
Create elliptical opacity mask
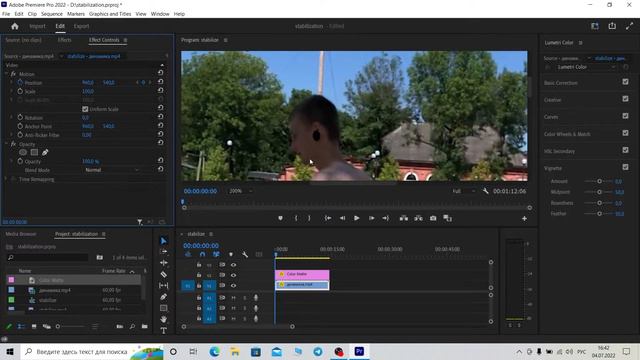[x=23, y=152]
